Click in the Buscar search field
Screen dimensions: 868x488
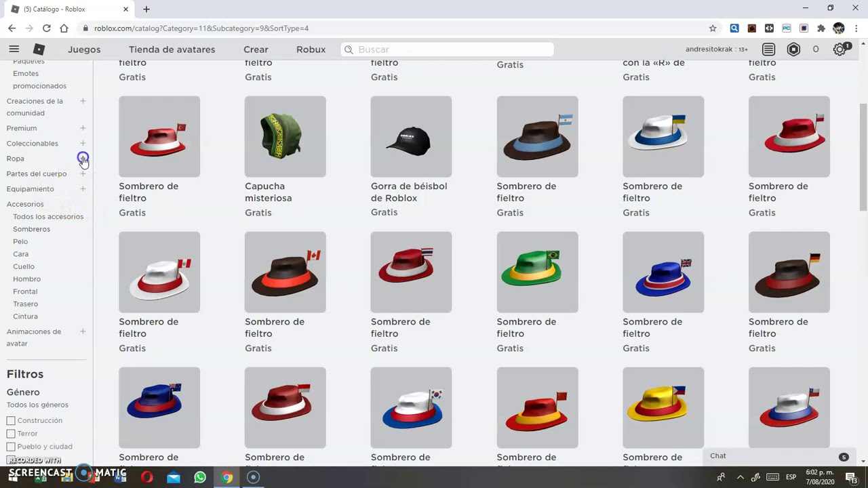[x=448, y=49]
